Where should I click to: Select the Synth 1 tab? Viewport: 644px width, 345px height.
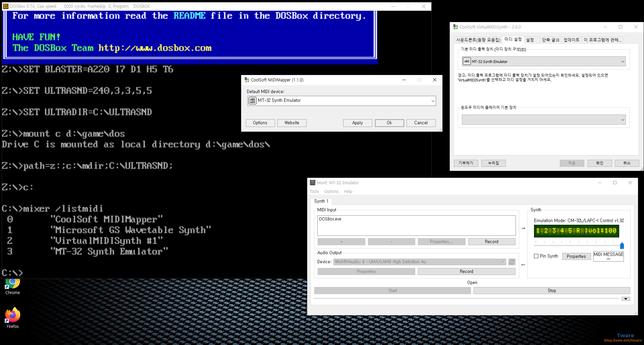[321, 201]
